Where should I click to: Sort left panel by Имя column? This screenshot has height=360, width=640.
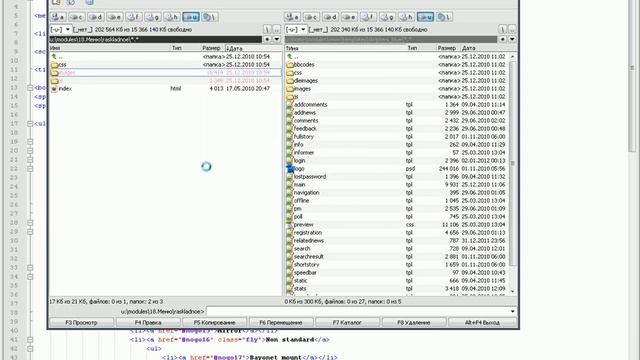(109, 48)
